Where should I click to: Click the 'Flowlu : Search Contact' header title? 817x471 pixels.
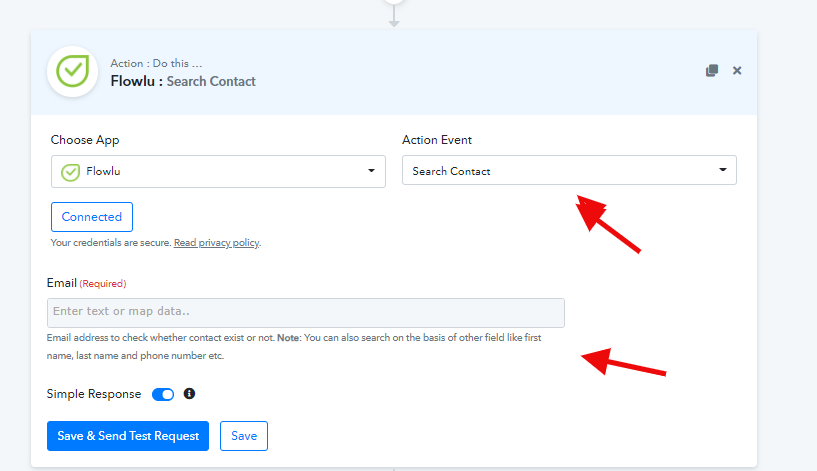[x=183, y=81]
